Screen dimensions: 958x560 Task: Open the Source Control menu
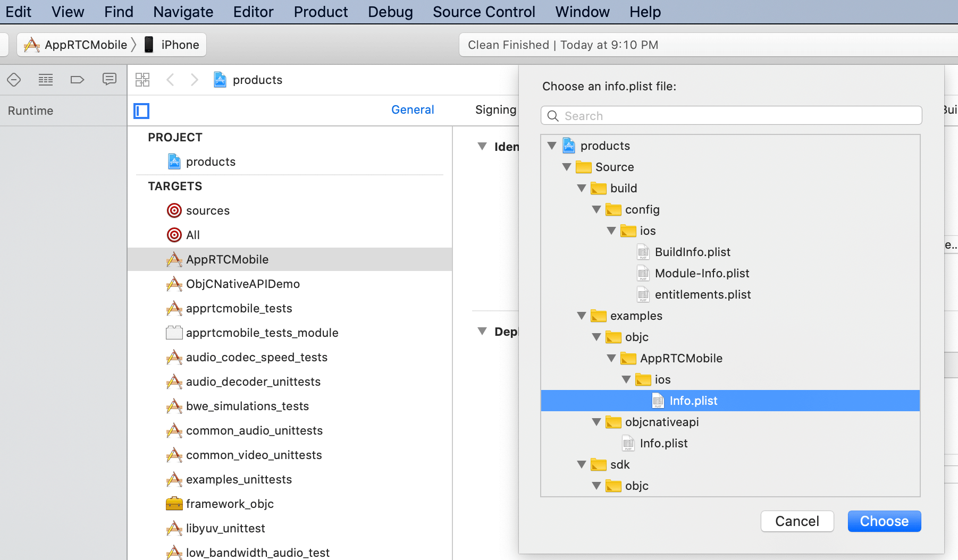coord(484,12)
